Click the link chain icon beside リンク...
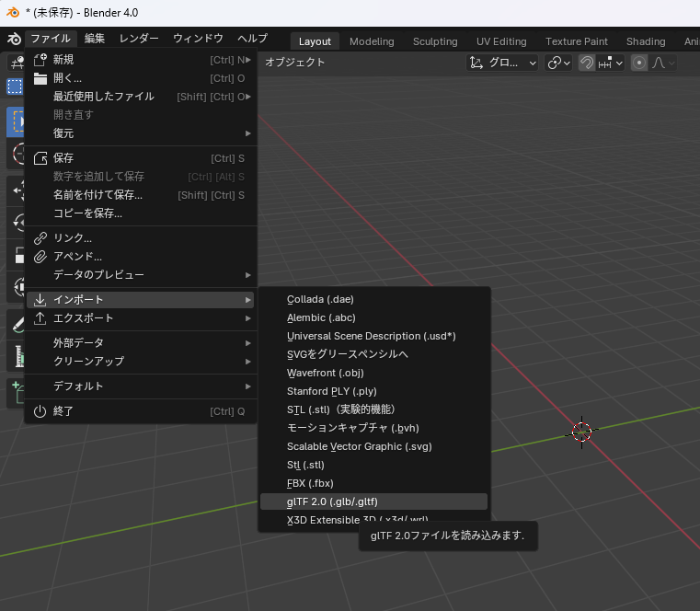The image size is (700, 611). pyautogui.click(x=40, y=238)
